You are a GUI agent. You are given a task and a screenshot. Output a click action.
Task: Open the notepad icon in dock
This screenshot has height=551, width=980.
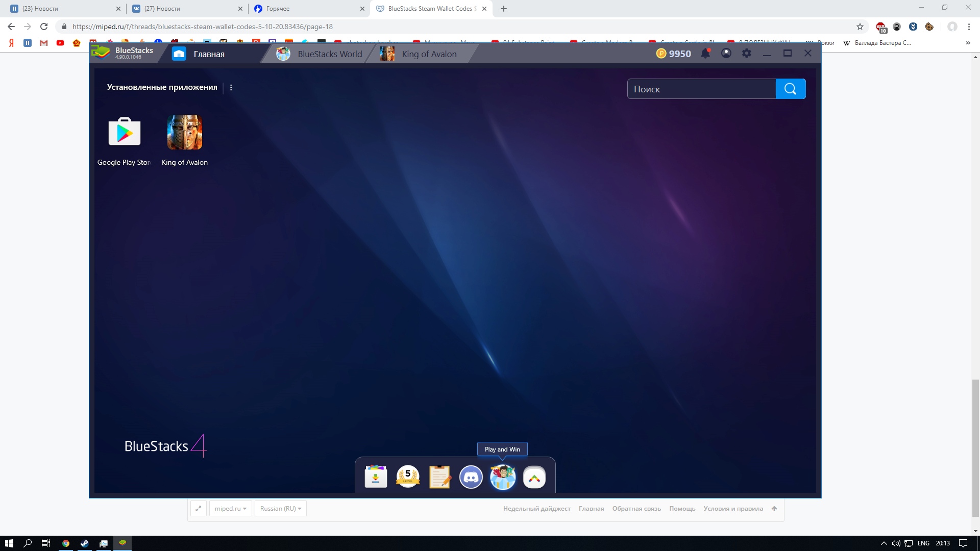(x=439, y=477)
